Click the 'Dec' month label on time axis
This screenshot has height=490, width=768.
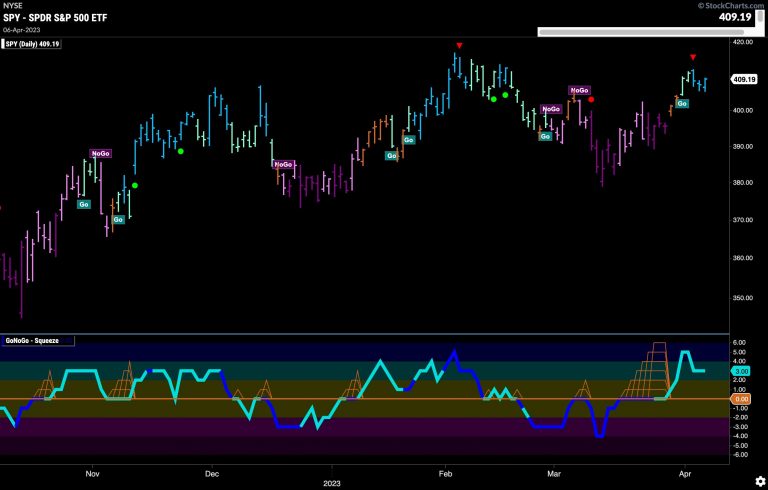point(212,474)
